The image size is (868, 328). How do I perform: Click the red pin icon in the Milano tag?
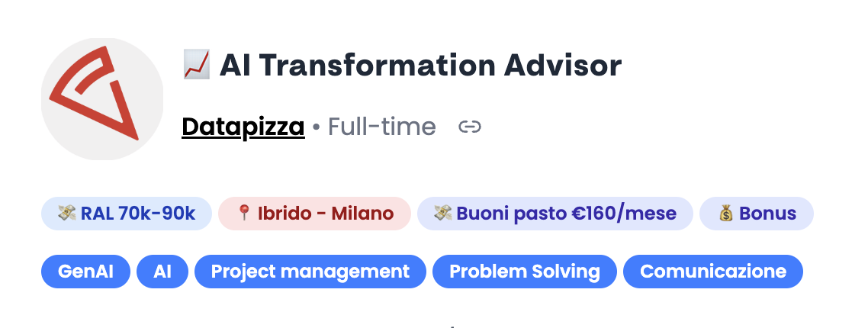pos(244,214)
